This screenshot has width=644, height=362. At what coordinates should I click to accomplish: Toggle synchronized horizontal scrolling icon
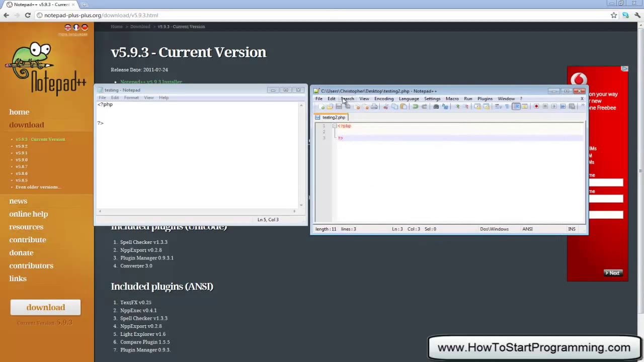pyautogui.click(x=486, y=107)
